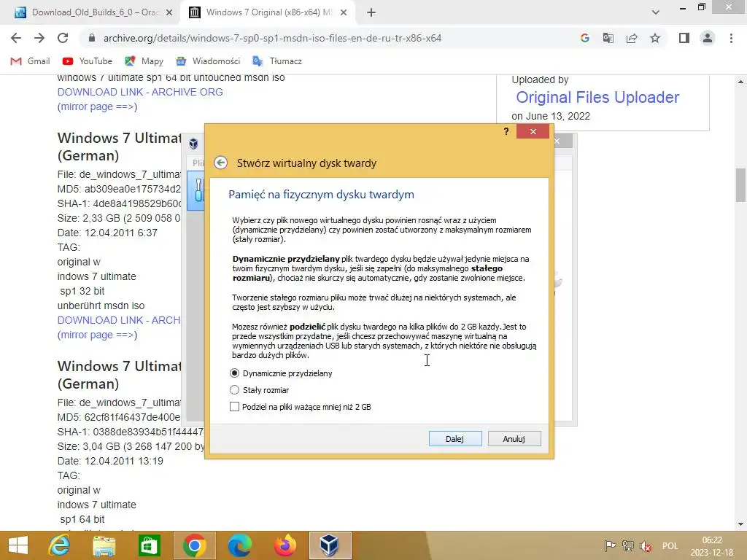Open the Chrome profile avatar

point(708,38)
